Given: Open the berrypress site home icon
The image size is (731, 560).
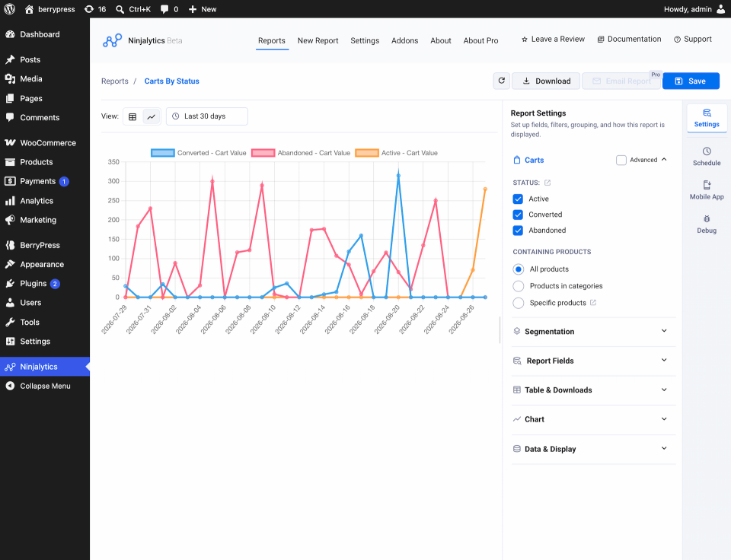Looking at the screenshot, I should 30,9.
